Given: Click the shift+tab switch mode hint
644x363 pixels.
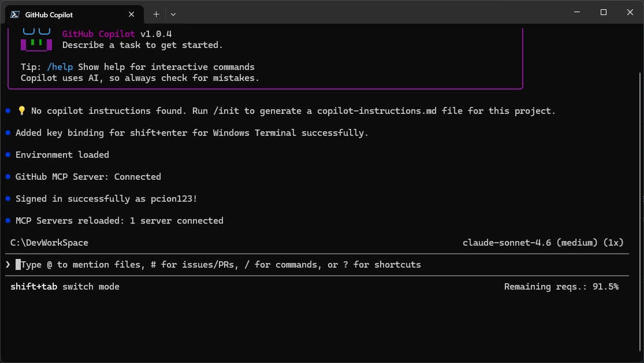Looking at the screenshot, I should [x=65, y=287].
